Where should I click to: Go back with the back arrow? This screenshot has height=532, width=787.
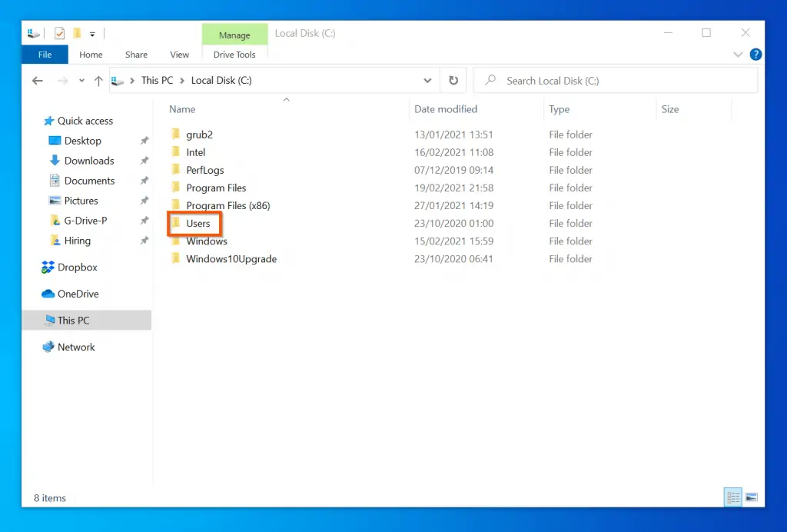[38, 81]
